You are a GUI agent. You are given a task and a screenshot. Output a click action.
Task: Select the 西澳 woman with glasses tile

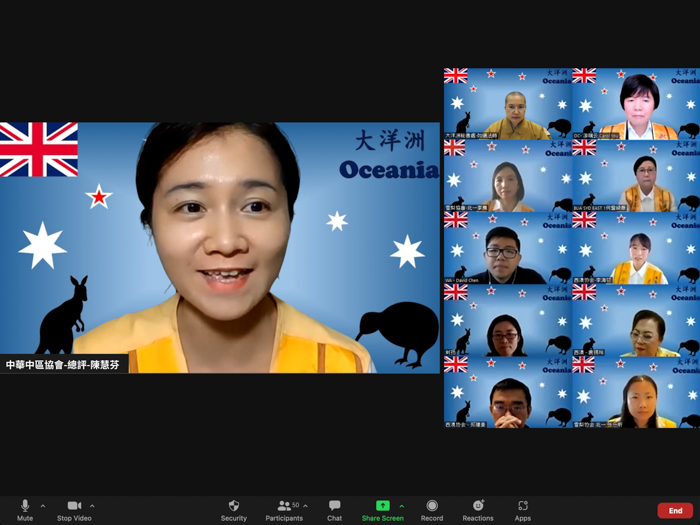click(636, 321)
